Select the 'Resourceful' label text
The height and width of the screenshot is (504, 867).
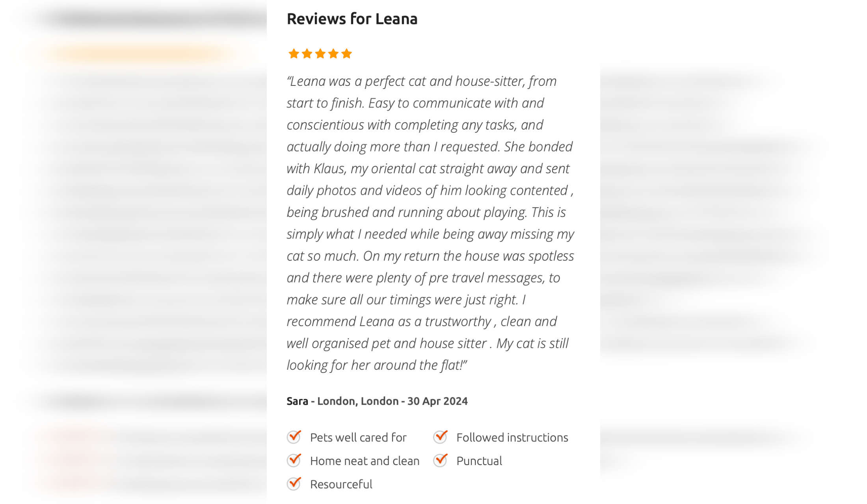click(x=341, y=484)
